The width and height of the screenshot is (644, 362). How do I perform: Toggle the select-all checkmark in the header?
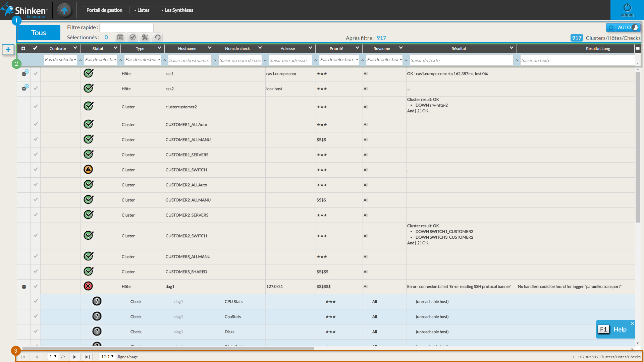tap(35, 48)
